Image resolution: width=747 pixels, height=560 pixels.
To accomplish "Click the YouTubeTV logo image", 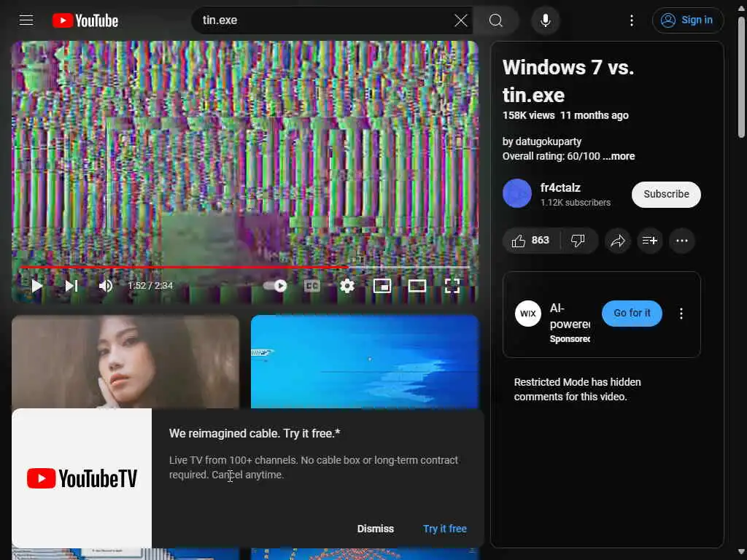I will tap(82, 478).
